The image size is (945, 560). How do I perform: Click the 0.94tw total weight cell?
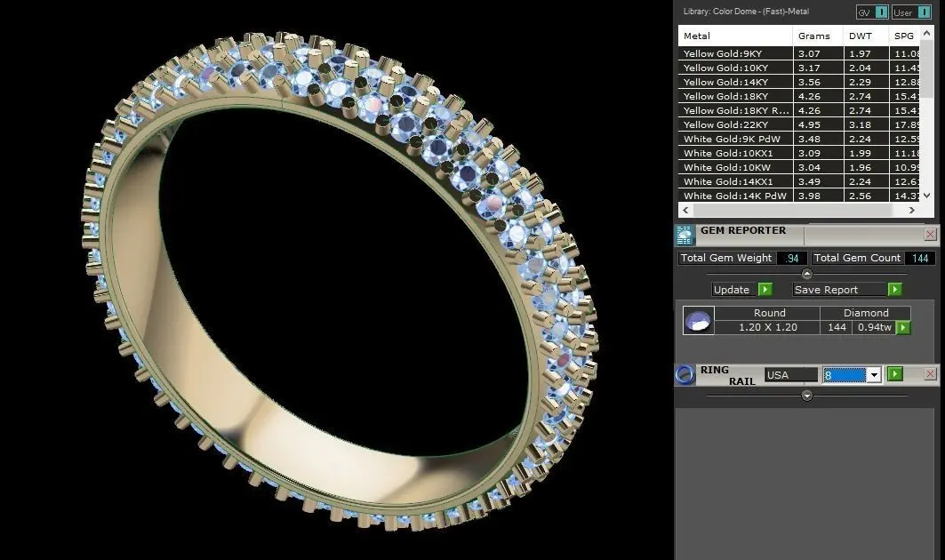(x=875, y=327)
